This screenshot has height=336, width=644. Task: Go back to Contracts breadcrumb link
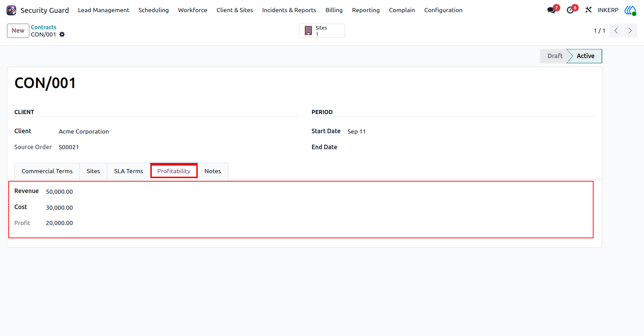coord(44,27)
